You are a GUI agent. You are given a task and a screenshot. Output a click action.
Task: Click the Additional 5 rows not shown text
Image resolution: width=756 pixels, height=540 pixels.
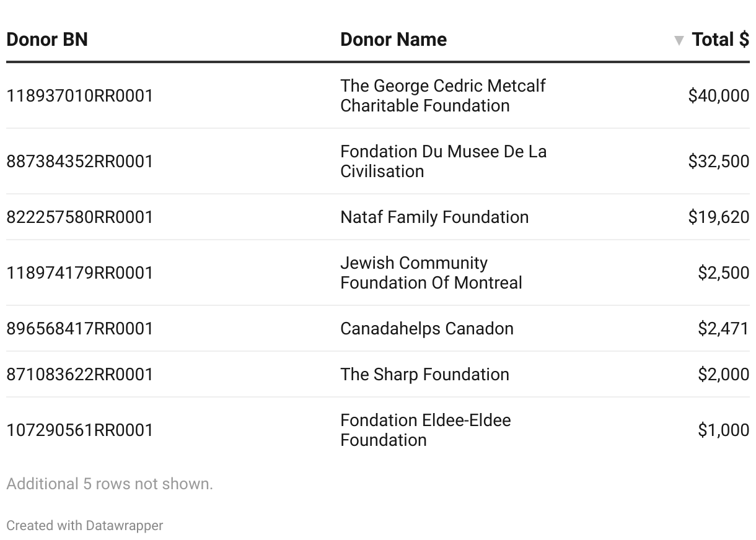pos(110,484)
